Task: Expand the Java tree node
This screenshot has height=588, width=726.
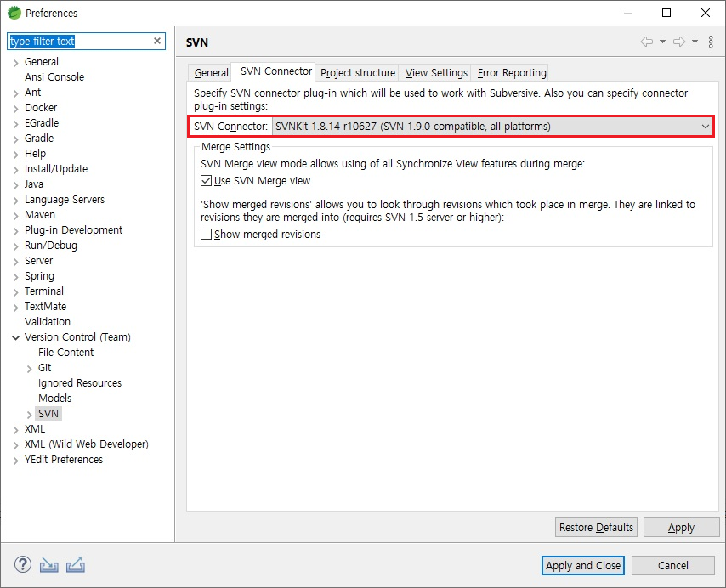Action: pyautogui.click(x=16, y=185)
